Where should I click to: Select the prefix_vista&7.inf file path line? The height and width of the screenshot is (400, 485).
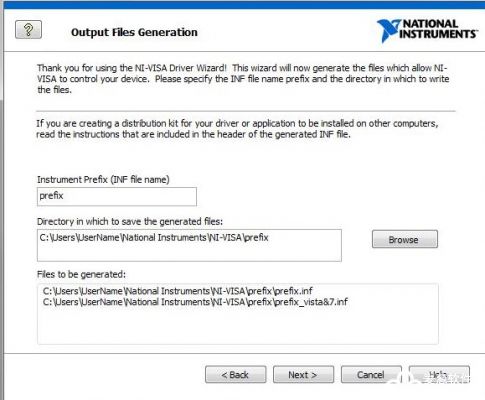[195, 302]
